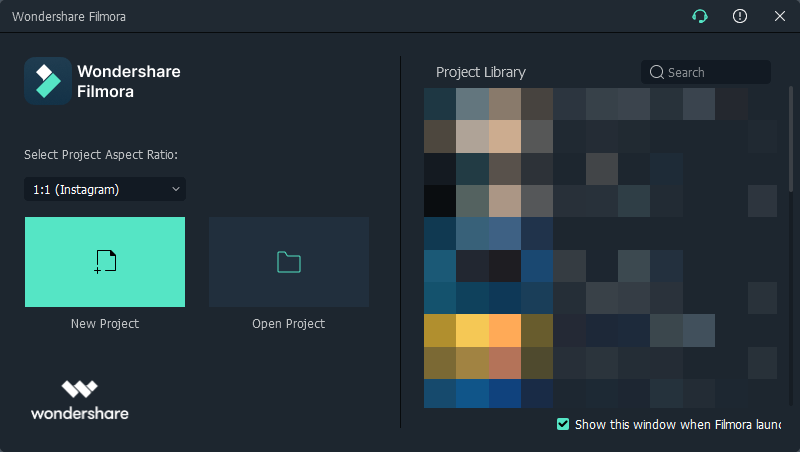Uncheck Show this window when Filmora launches
The width and height of the screenshot is (800, 452).
point(563,424)
